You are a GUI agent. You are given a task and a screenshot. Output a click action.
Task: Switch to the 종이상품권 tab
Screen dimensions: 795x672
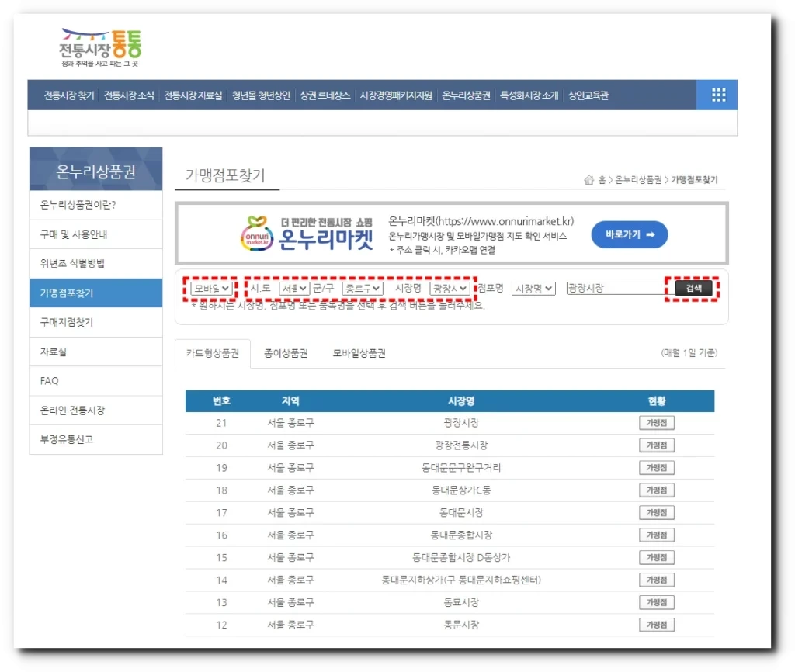point(287,351)
